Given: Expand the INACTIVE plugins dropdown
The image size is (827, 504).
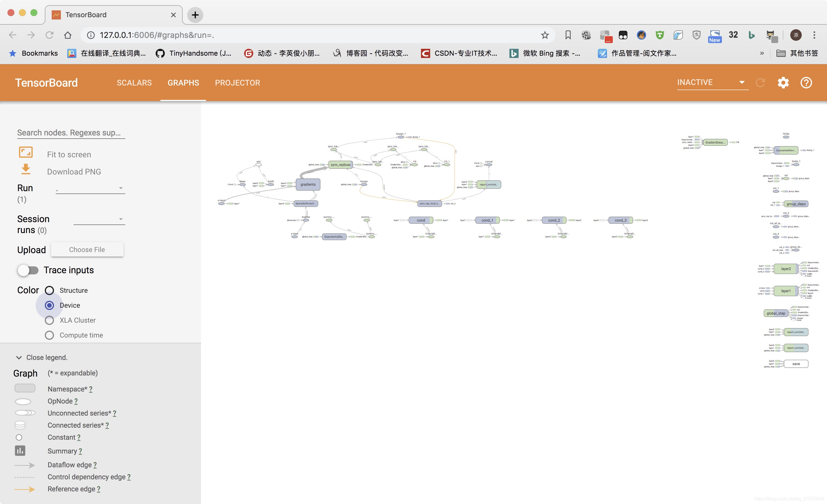Looking at the screenshot, I should click(712, 83).
